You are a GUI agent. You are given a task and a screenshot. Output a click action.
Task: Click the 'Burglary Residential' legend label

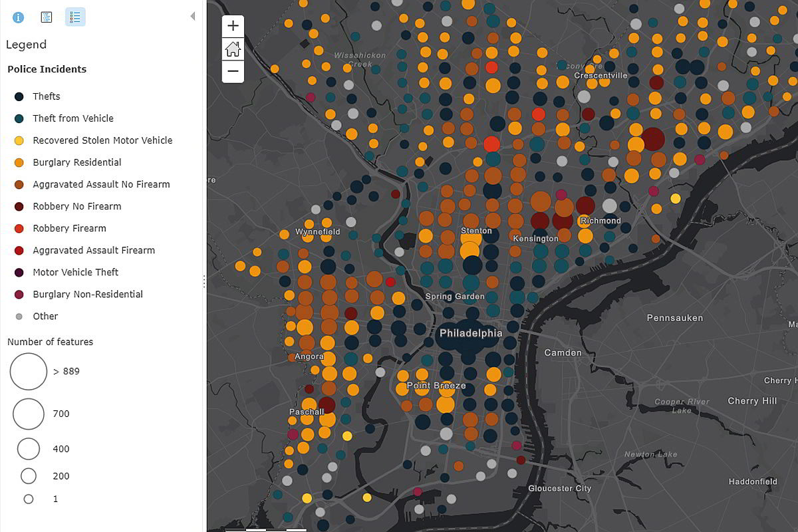77,162
